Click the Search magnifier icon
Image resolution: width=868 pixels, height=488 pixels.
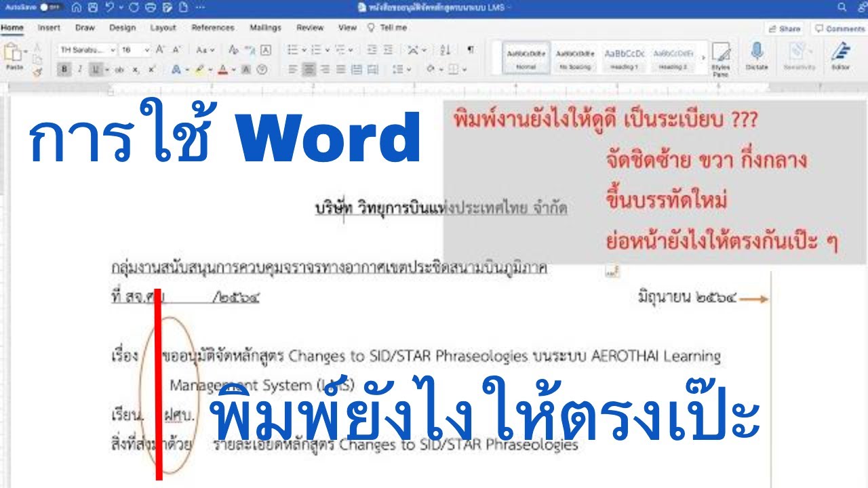(842, 7)
